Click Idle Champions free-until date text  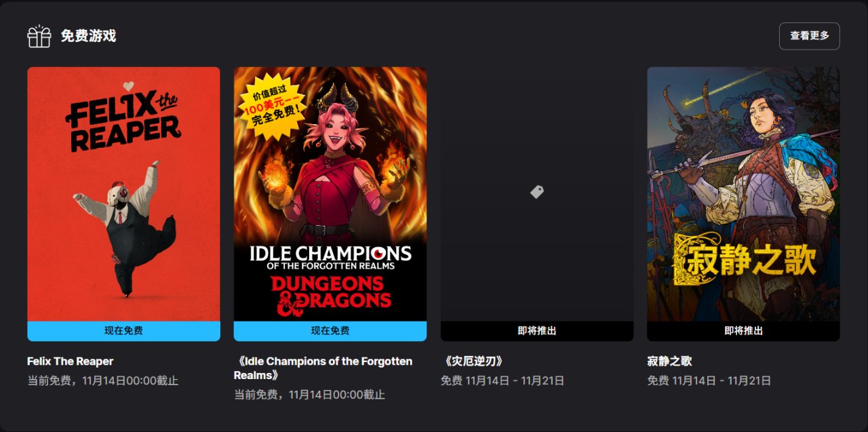309,395
